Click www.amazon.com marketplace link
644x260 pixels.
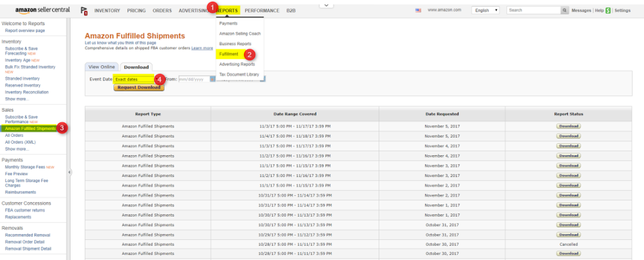pyautogui.click(x=445, y=10)
